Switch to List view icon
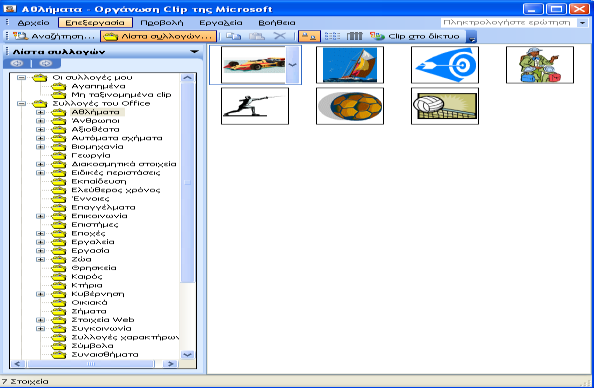Viewport: 594px width, 388px height. click(x=332, y=36)
